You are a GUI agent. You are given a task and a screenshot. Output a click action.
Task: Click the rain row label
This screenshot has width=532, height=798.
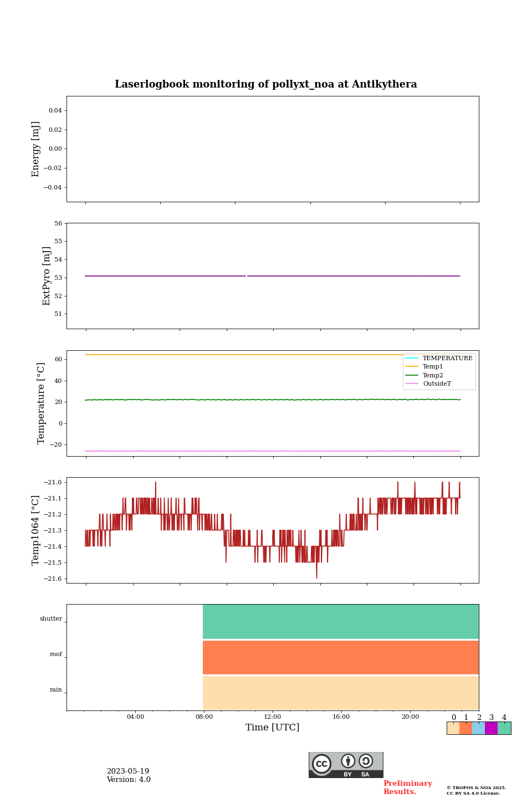(x=56, y=690)
